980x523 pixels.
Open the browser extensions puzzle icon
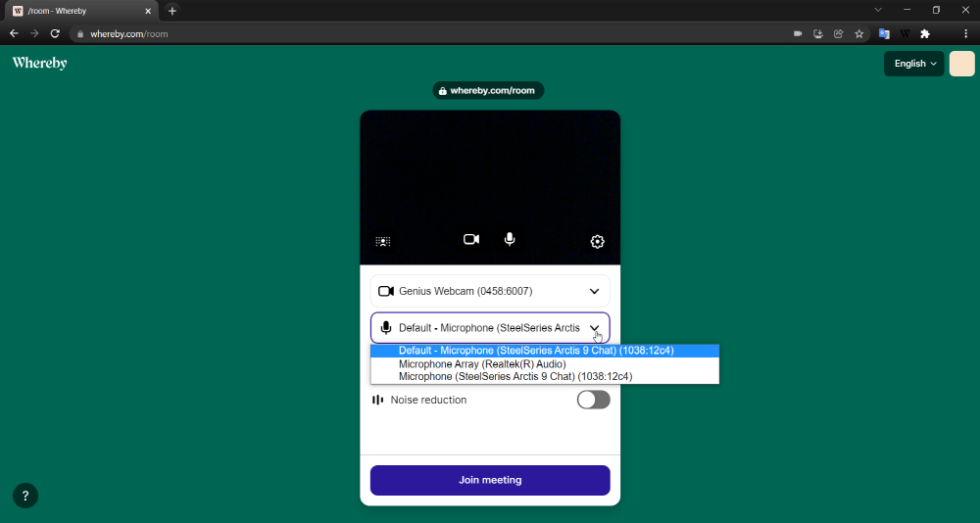click(x=924, y=33)
